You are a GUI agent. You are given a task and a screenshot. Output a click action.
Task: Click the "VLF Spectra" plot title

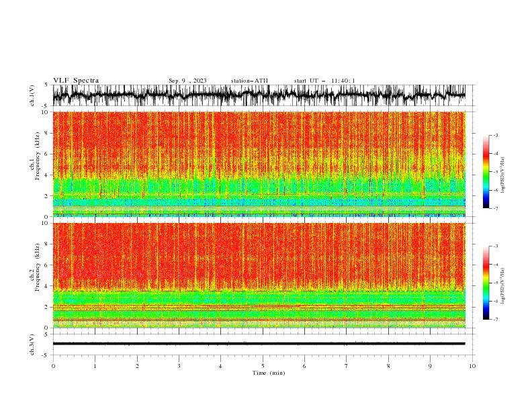point(76,81)
